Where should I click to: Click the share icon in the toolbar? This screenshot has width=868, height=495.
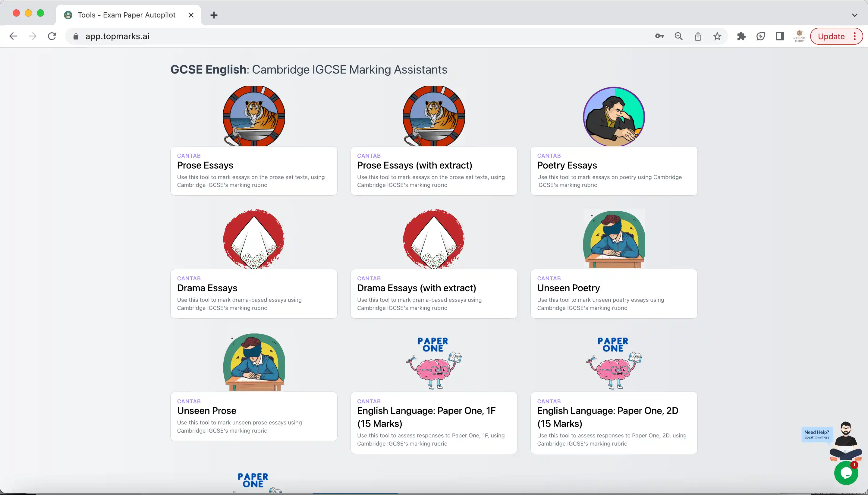pos(698,36)
